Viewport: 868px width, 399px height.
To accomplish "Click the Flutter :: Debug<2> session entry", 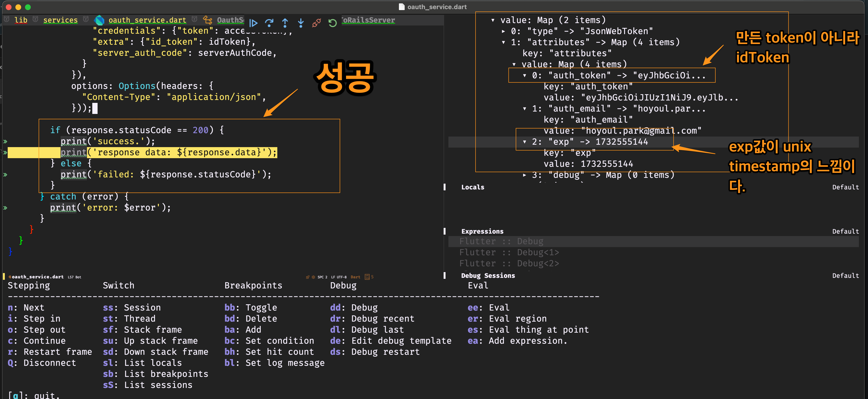I will tap(509, 263).
